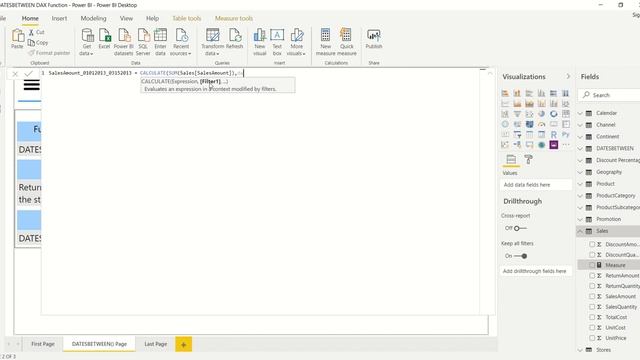640x360 pixels.
Task: Open the Table tools tab
Action: pos(187,18)
